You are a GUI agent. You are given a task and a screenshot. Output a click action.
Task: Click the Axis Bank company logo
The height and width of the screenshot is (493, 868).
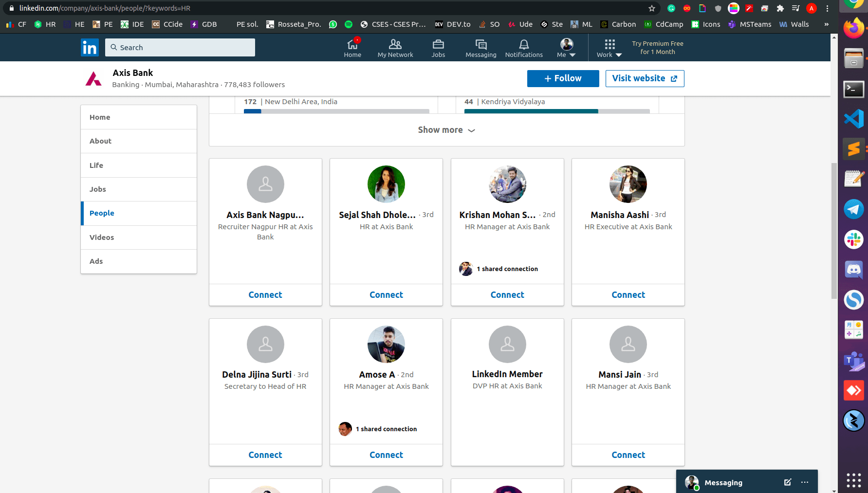pos(93,78)
